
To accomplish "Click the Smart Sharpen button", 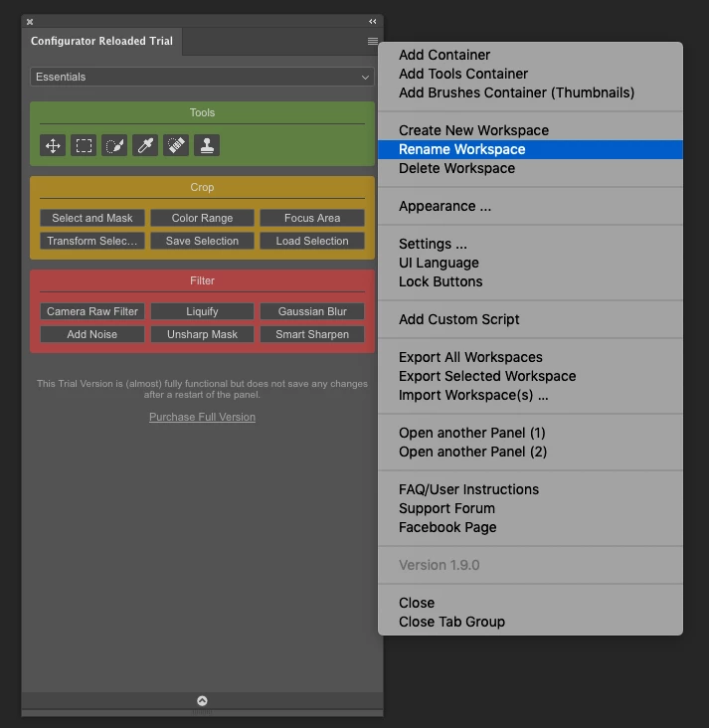I will coord(312,334).
